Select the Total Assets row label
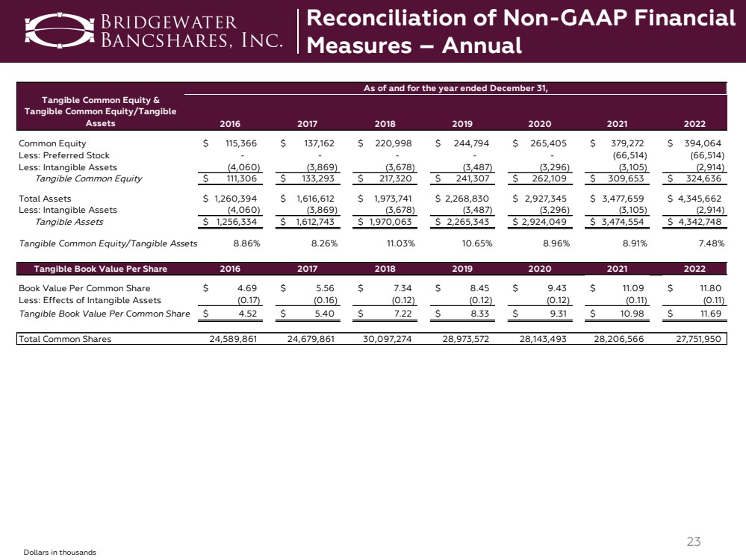Screen dimensions: 746x560 point(45,199)
